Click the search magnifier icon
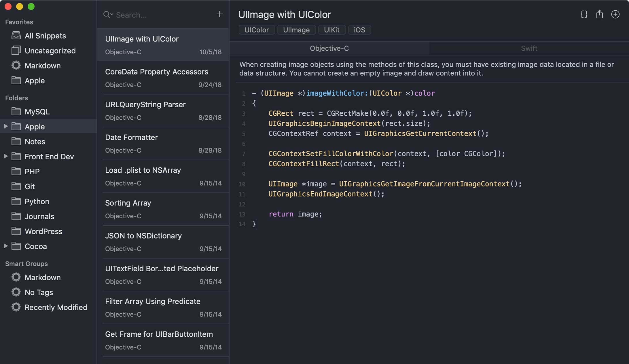Screen dimensions: 629x364 [x=107, y=14]
